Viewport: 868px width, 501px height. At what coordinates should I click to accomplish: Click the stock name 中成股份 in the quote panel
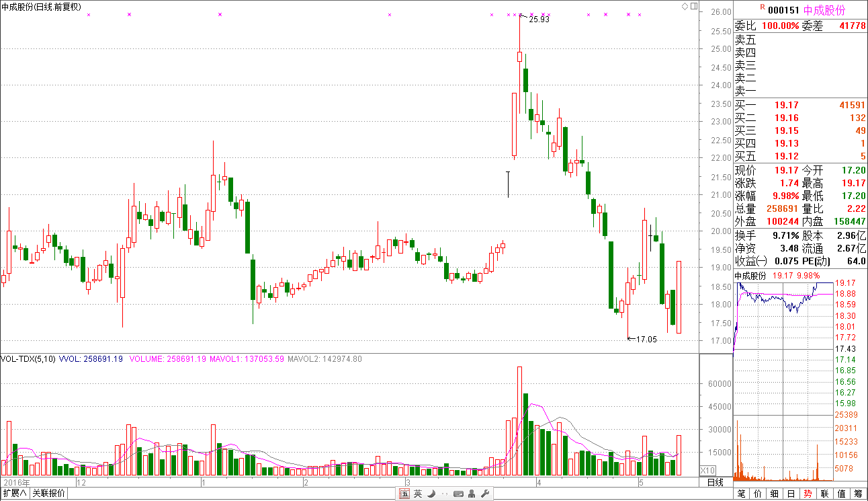tap(824, 10)
